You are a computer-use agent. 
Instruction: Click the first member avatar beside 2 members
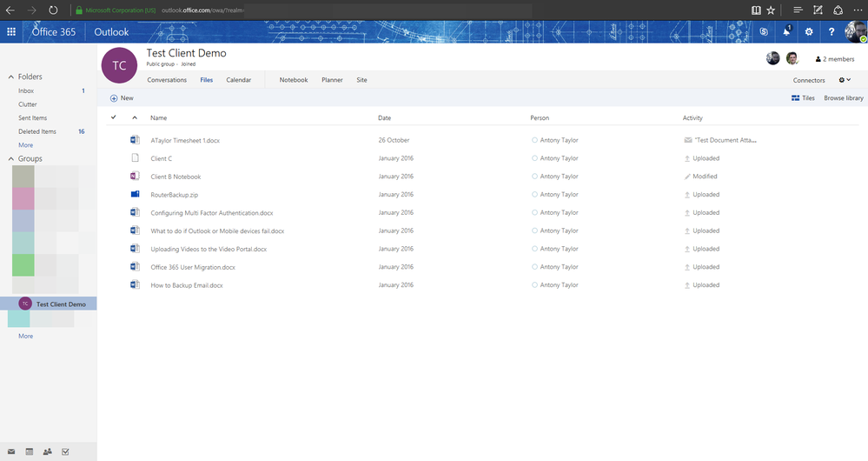772,58
